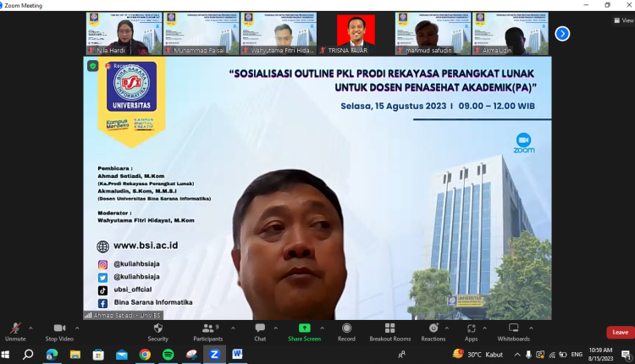Open Microsoft Word from taskbar
This screenshot has width=635, height=364.
pos(238,355)
